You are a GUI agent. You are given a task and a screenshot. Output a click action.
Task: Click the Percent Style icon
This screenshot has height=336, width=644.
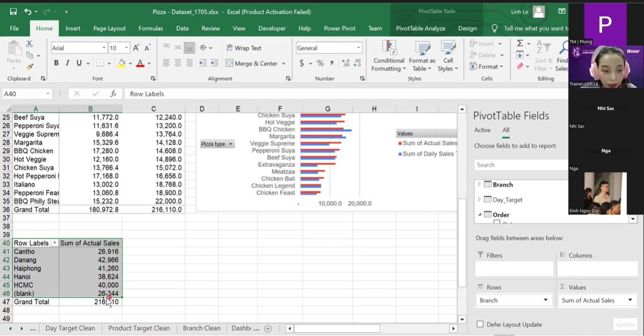pyautogui.click(x=320, y=63)
